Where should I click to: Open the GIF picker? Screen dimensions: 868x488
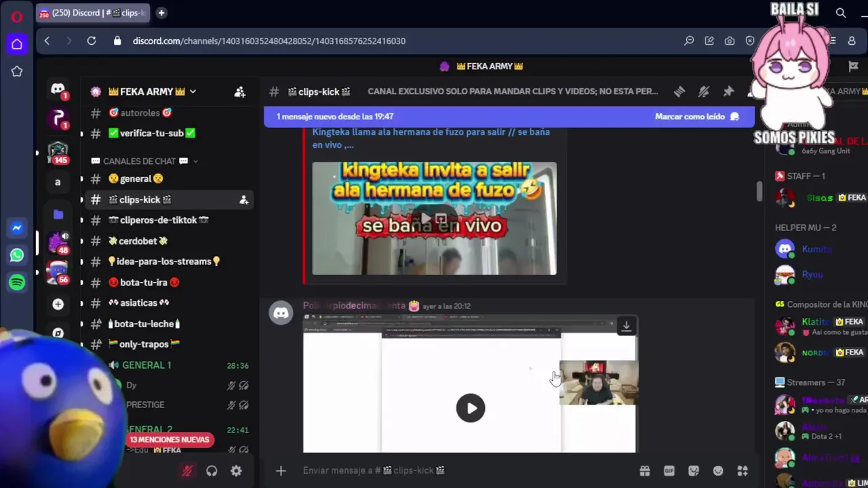669,470
